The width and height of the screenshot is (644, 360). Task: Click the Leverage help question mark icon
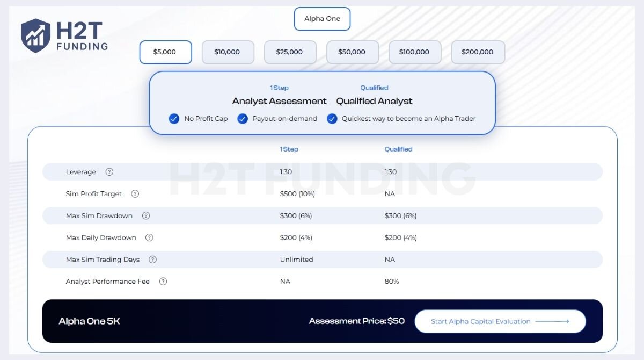click(109, 172)
